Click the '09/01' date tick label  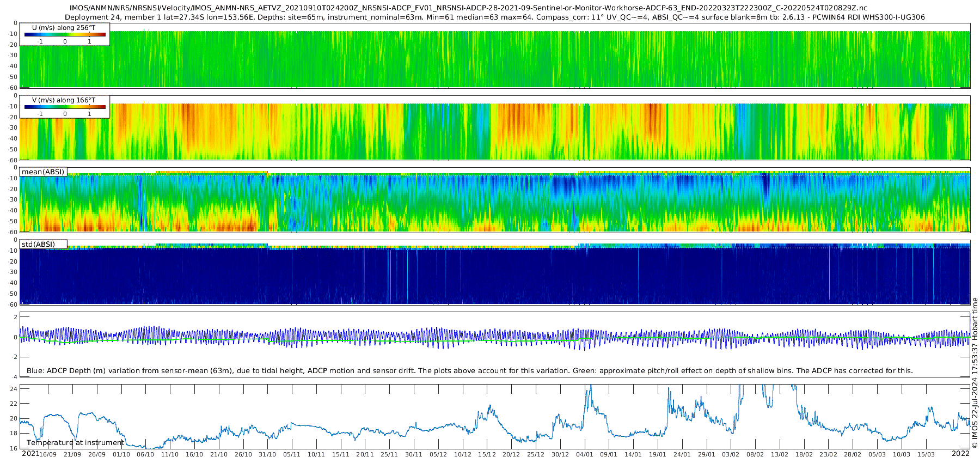[609, 454]
